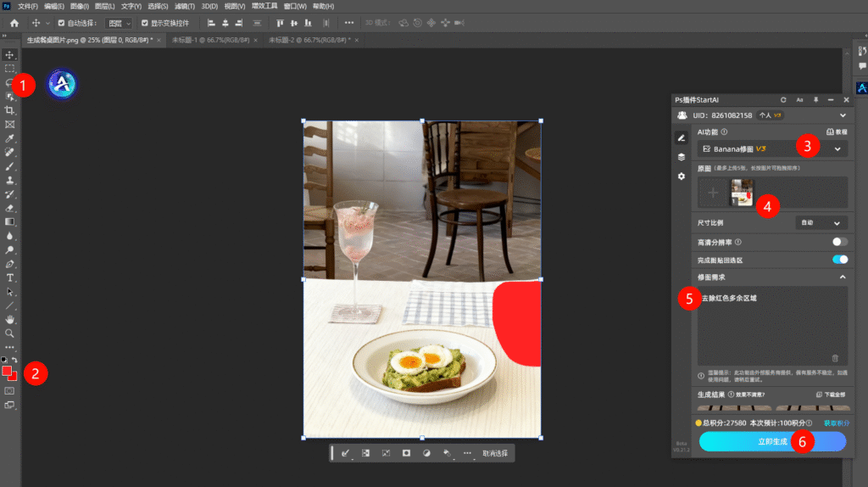Select the Crop tool
The height and width of the screenshot is (487, 868).
point(10,110)
